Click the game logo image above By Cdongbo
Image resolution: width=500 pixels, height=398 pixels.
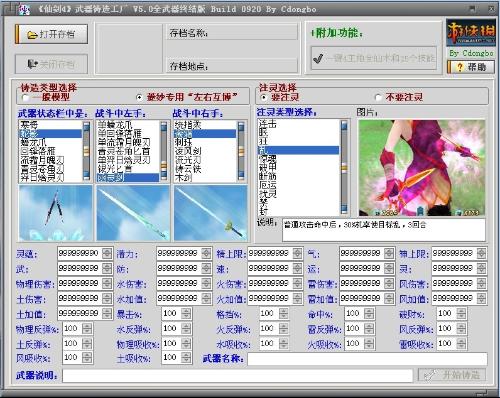coord(470,32)
